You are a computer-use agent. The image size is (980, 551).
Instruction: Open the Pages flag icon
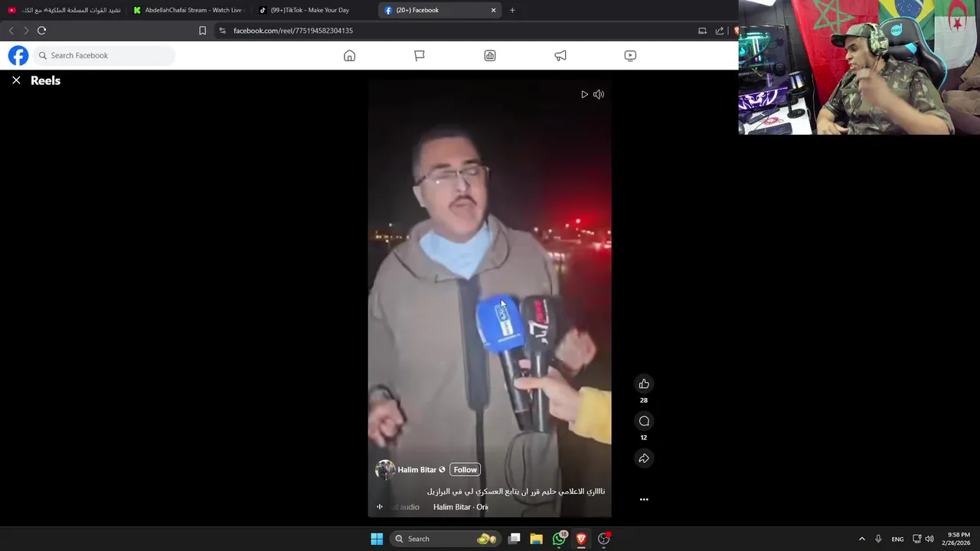click(x=420, y=55)
